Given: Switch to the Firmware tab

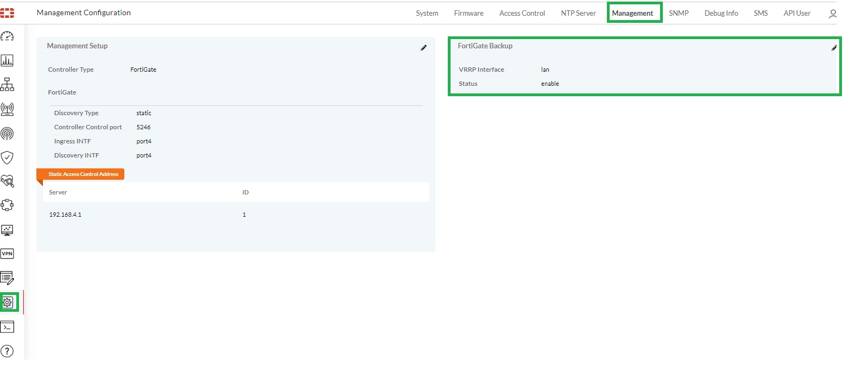Looking at the screenshot, I should (x=469, y=13).
